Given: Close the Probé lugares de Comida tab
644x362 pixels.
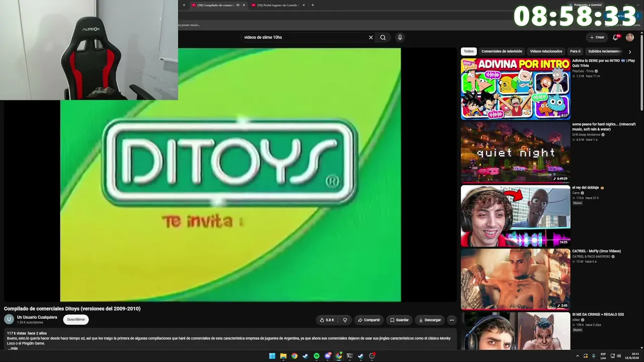Looking at the screenshot, I should (x=304, y=5).
